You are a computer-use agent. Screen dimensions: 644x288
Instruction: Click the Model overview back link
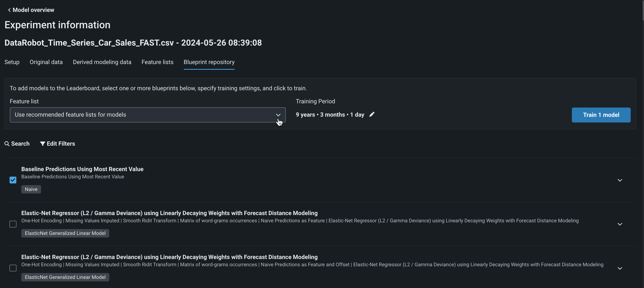(33, 10)
